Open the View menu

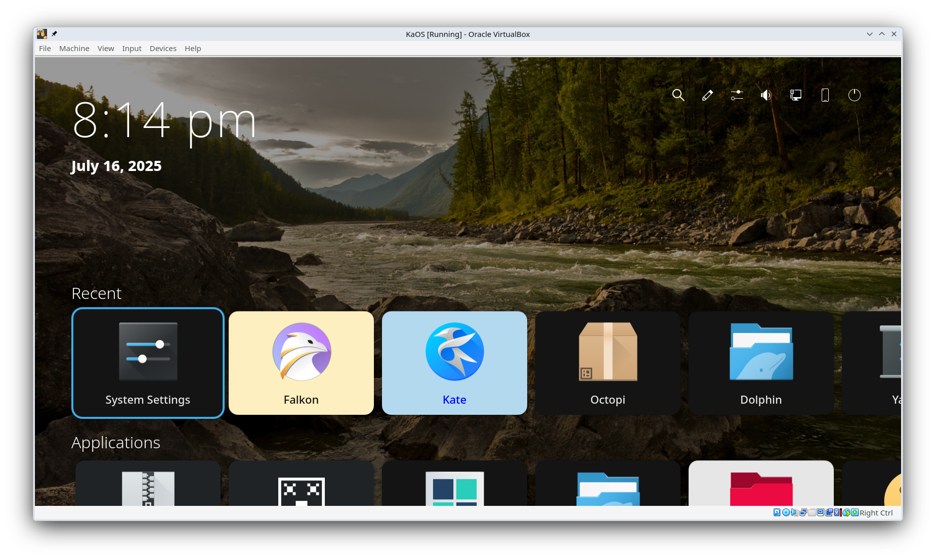[106, 49]
